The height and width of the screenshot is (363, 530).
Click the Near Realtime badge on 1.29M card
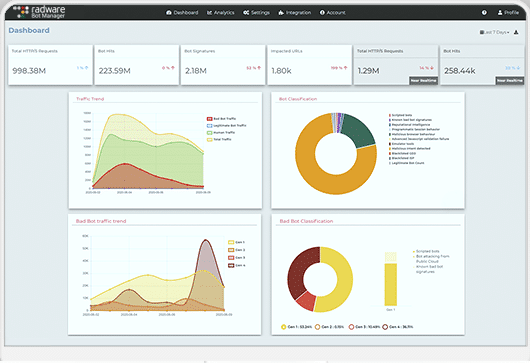coord(424,80)
